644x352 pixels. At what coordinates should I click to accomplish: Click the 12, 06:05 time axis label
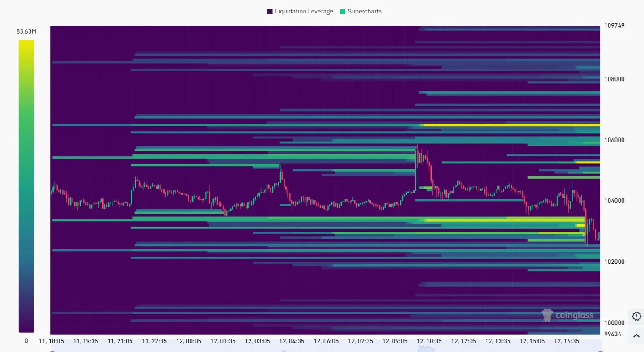[x=326, y=341]
